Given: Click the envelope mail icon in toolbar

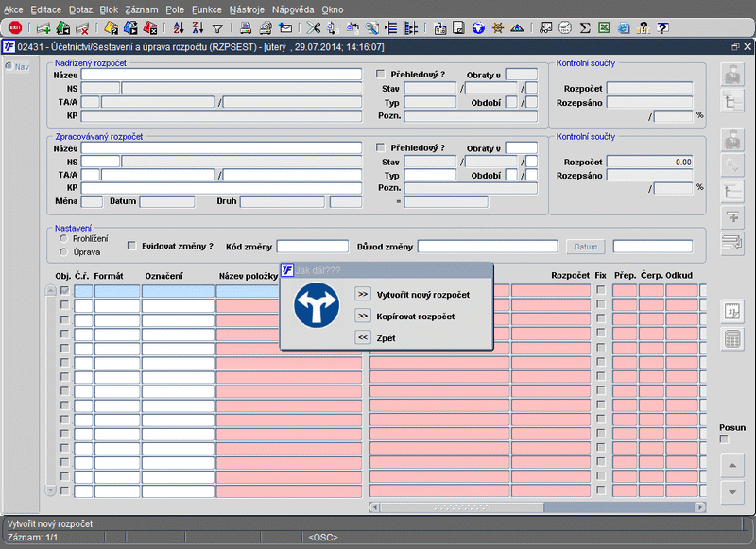Looking at the screenshot, I should pos(285,28).
